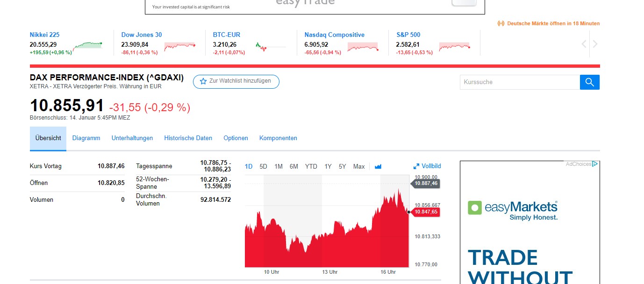
Task: Choose the YTD chart range
Action: (311, 166)
